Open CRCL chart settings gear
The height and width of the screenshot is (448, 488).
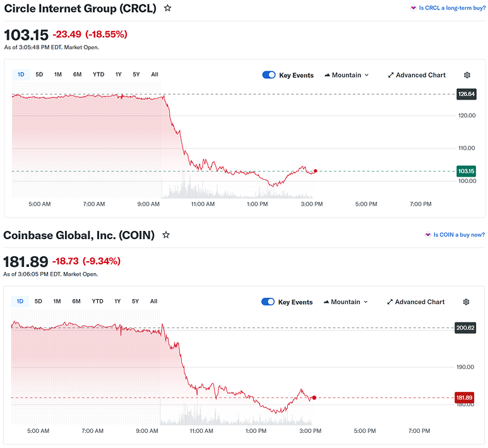[x=467, y=75]
